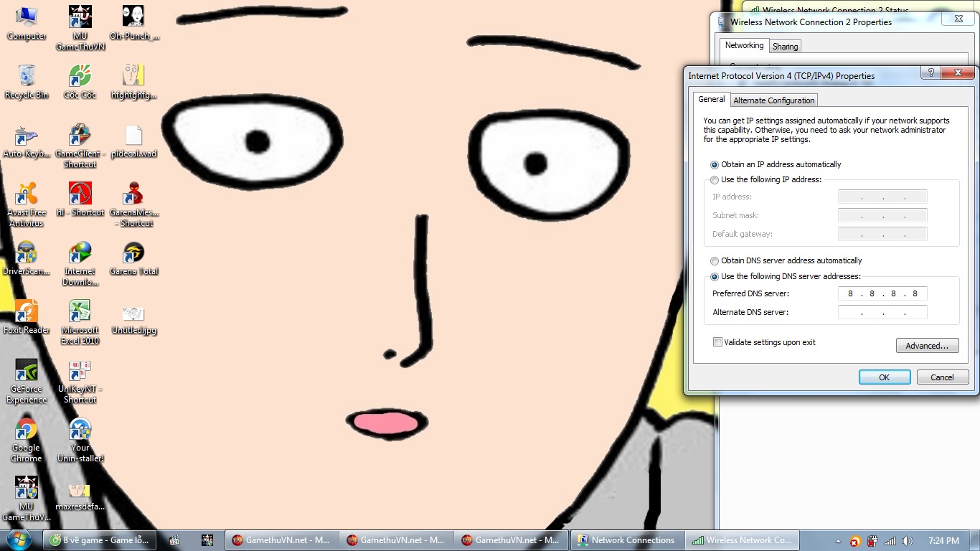Open bottom MU GameThuVN shortcut below Chrome
Image resolution: width=980 pixels, height=551 pixels.
tap(27, 499)
